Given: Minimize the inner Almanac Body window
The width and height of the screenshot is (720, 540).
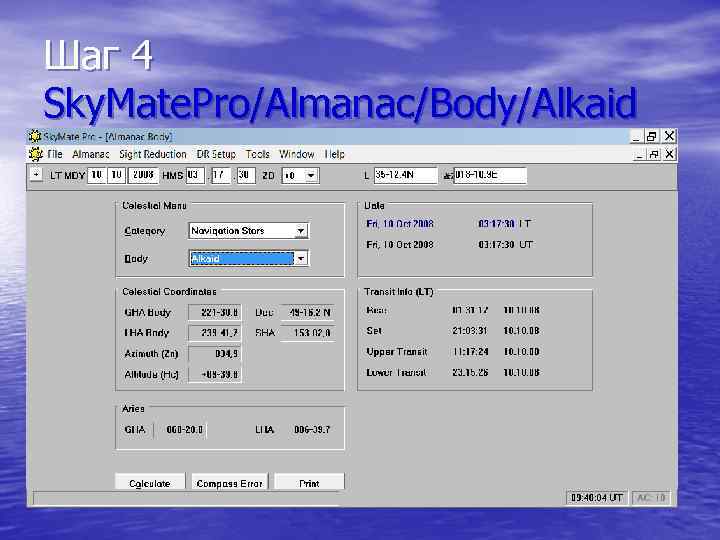Looking at the screenshot, I should 639,155.
